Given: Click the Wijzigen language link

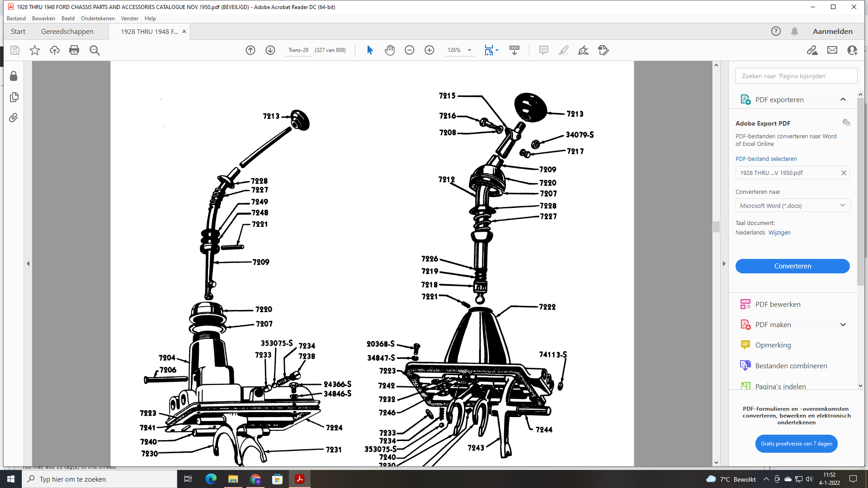Looking at the screenshot, I should click(x=779, y=233).
